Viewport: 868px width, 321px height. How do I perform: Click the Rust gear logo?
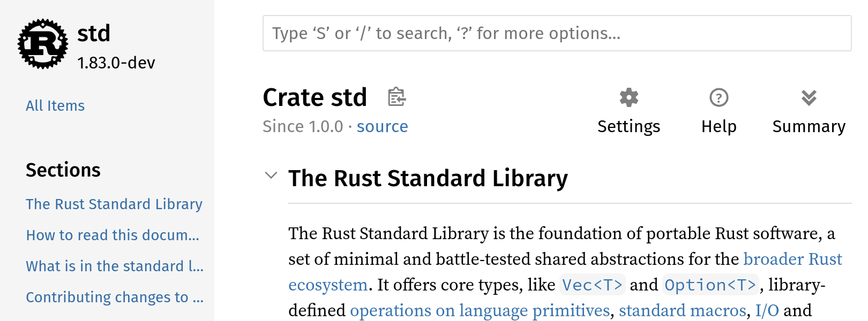[43, 44]
